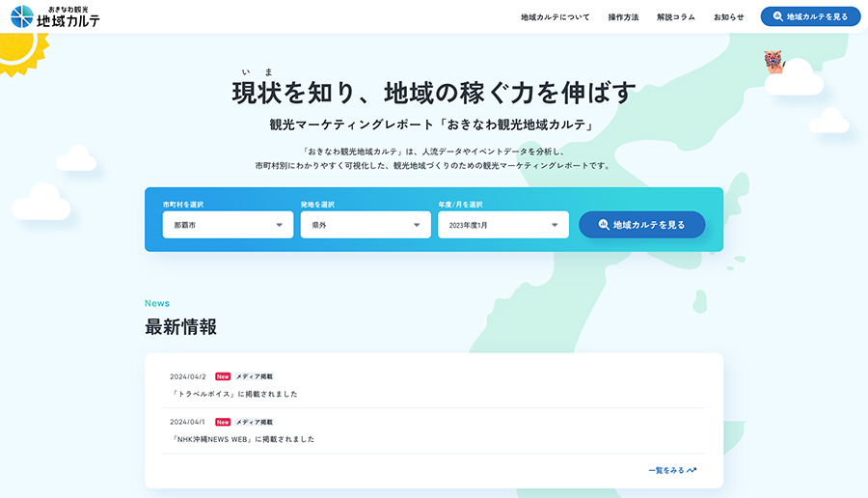The height and width of the screenshot is (498, 868).
Task: Click the magnifier icon in header button
Action: [777, 16]
